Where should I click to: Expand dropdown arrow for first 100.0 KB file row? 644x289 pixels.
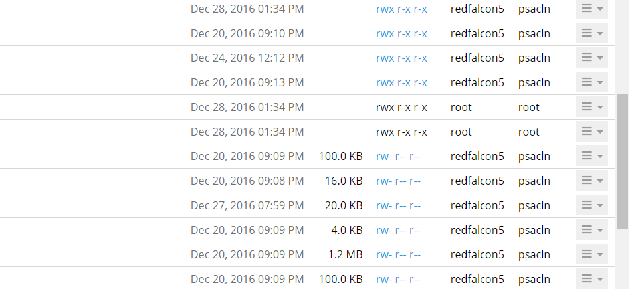pyautogui.click(x=600, y=156)
